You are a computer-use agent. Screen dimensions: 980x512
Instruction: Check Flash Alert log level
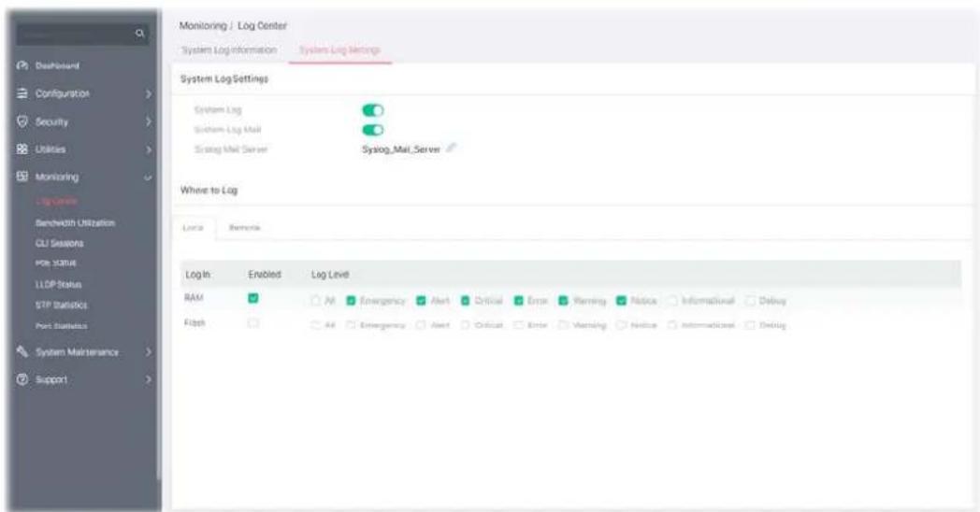click(x=421, y=325)
